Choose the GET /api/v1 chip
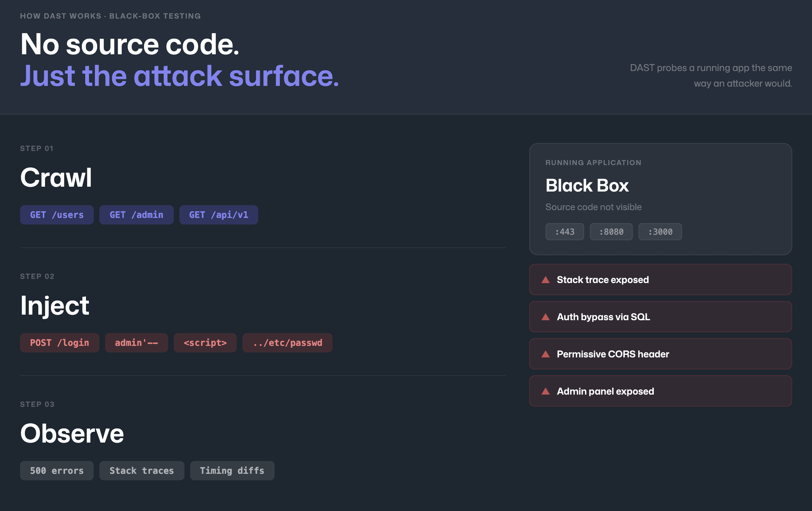This screenshot has width=812, height=511. coord(218,215)
